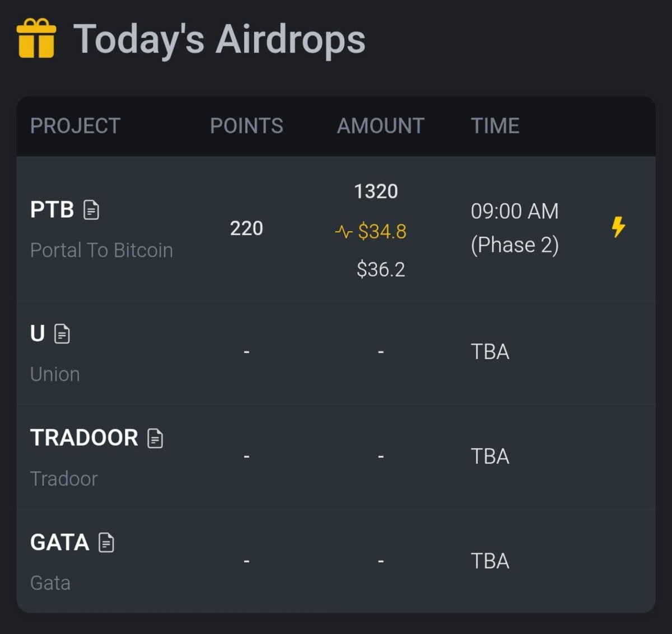Open the GATA document icon
This screenshot has height=634, width=672.
point(106,543)
